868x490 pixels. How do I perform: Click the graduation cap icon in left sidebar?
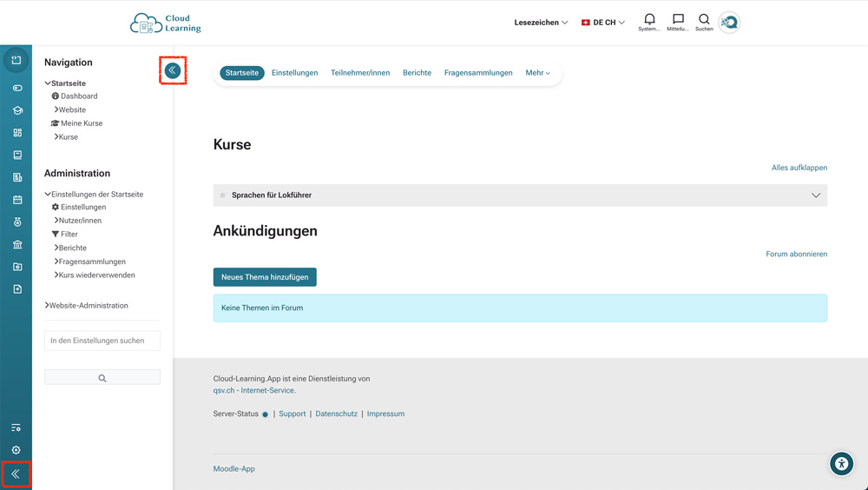(x=16, y=110)
